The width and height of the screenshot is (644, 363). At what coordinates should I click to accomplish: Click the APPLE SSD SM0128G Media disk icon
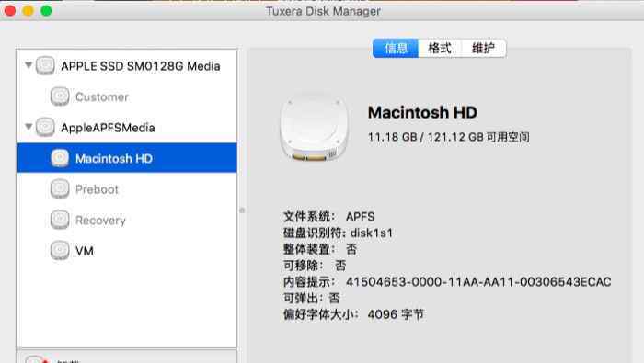pyautogui.click(x=45, y=65)
